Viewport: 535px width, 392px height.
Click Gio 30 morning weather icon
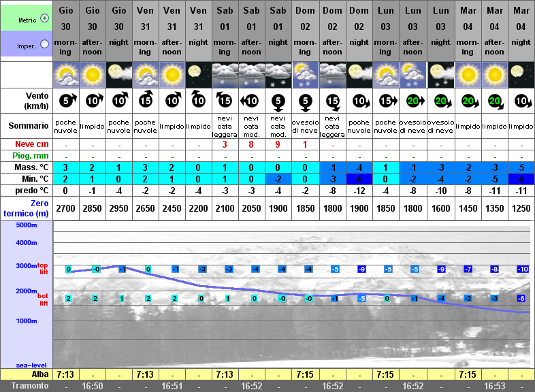tap(66, 75)
